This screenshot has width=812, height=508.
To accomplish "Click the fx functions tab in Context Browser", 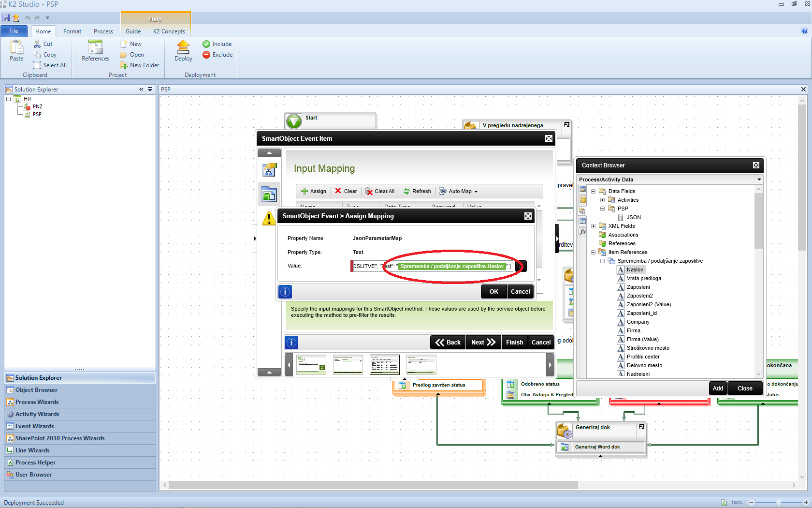I will click(x=583, y=232).
